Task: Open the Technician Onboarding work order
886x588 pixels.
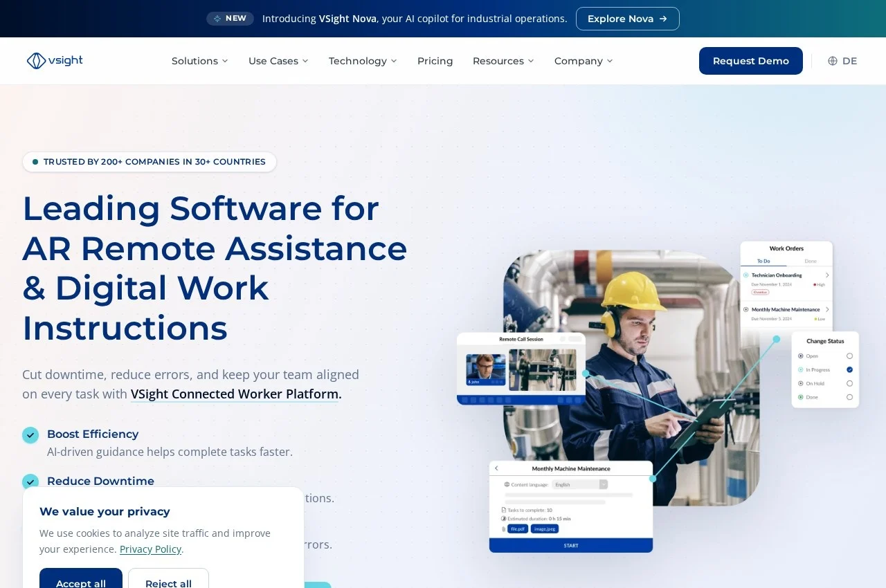Action: pyautogui.click(x=786, y=282)
